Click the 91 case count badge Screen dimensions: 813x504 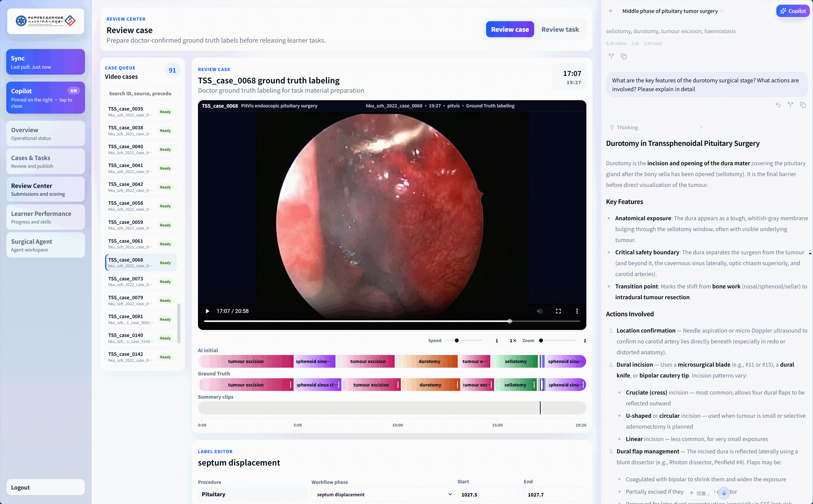[x=172, y=70]
